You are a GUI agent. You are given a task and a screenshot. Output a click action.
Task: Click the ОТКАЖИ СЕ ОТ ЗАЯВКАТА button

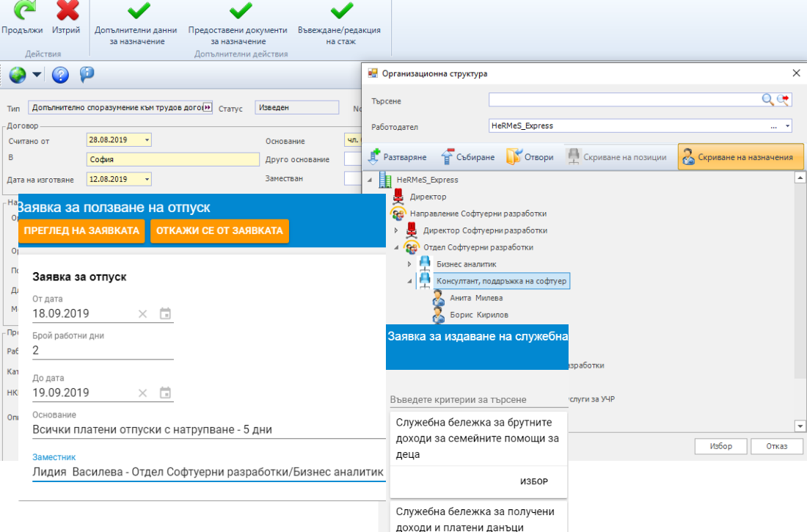point(220,230)
